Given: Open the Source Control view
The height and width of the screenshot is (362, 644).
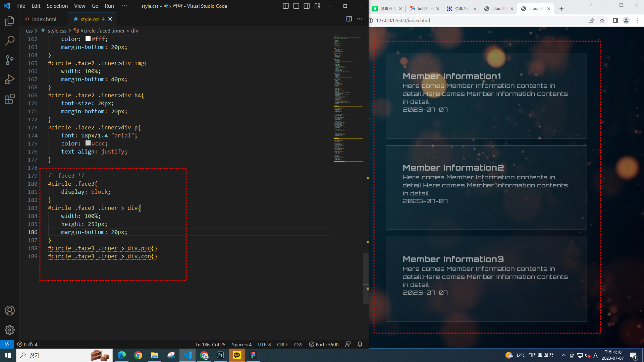Looking at the screenshot, I should 10,60.
